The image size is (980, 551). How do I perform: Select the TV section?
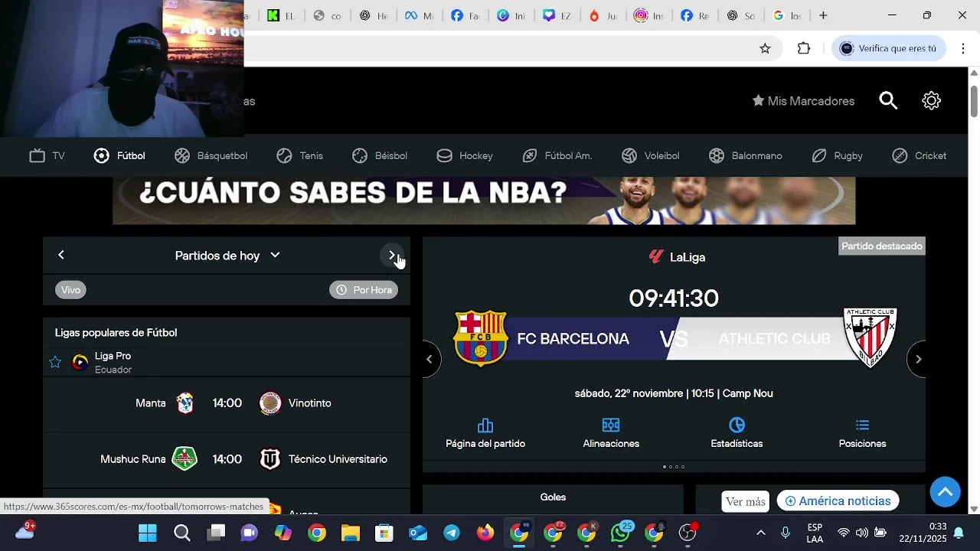pyautogui.click(x=47, y=155)
